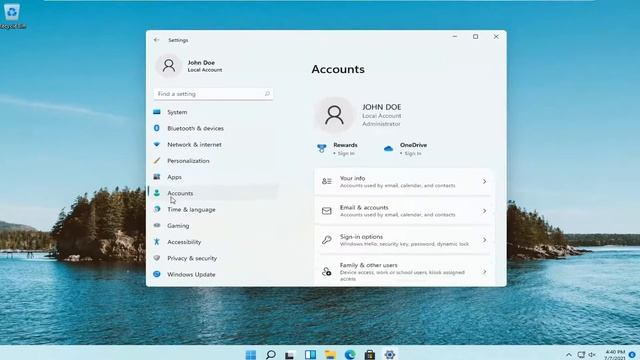This screenshot has width=640, height=360.
Task: Open Microsoft Store from taskbar
Action: (x=370, y=354)
